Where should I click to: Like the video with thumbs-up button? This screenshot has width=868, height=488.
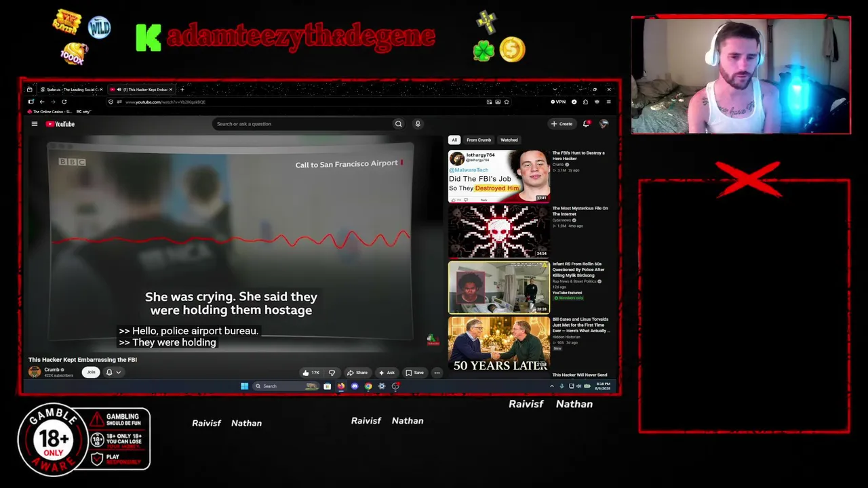311,373
